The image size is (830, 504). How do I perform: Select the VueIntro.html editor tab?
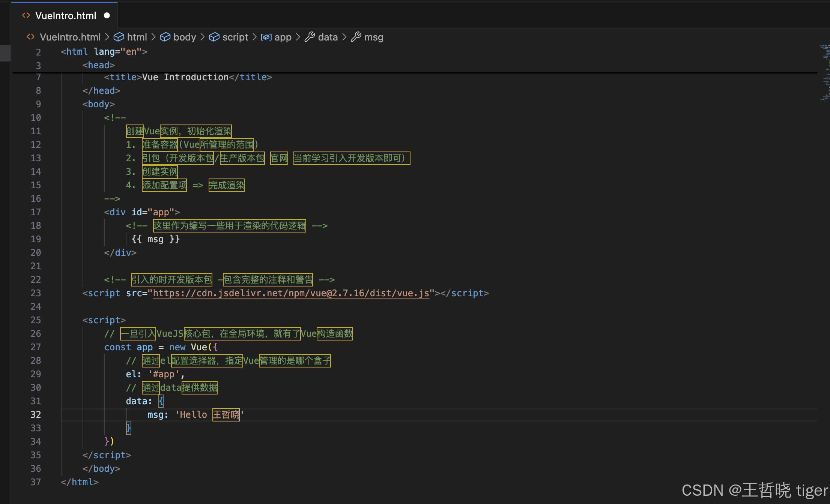(x=65, y=16)
